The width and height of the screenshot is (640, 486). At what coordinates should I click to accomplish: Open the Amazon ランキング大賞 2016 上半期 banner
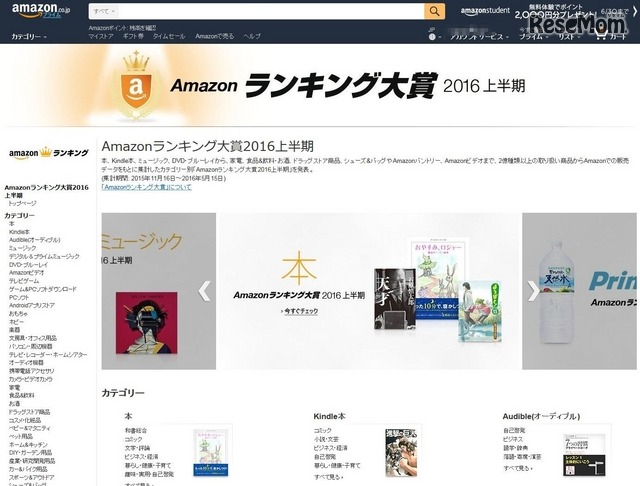(x=320, y=86)
